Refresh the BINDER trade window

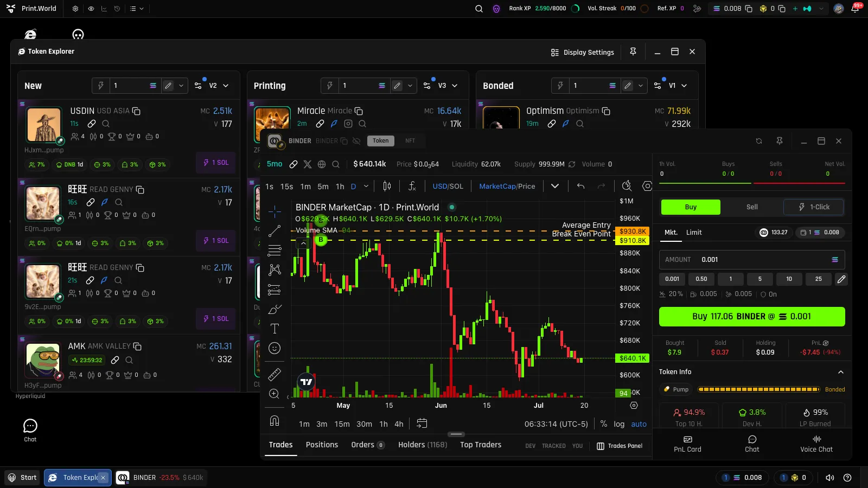pos(759,141)
